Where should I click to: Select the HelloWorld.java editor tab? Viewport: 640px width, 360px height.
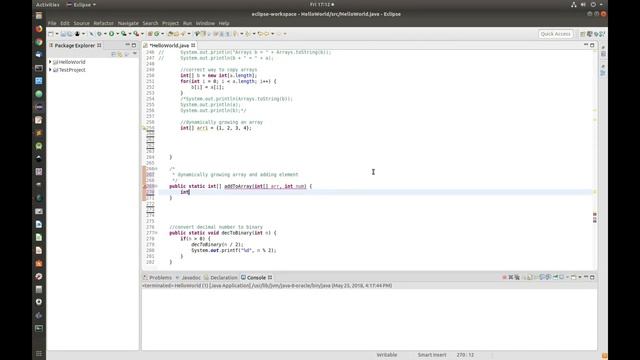pyautogui.click(x=169, y=45)
